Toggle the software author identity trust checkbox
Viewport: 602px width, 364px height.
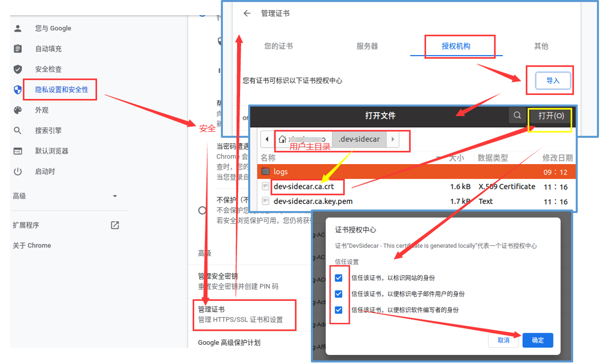[339, 310]
